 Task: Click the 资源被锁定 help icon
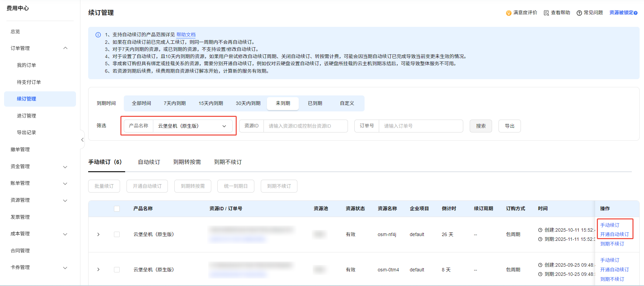[636, 13]
